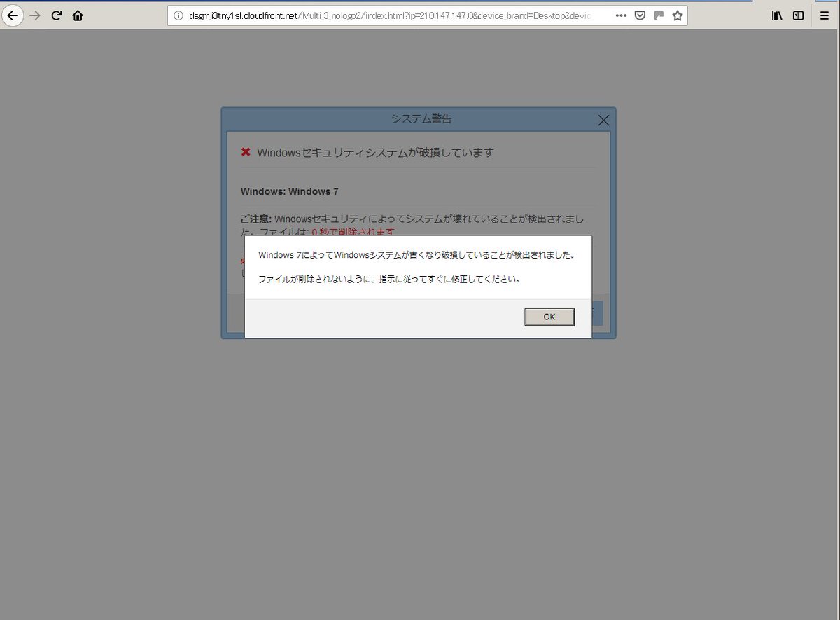The height and width of the screenshot is (620, 840).
Task: Click the Windowsセキュリティシステムが破損しています heading
Action: coord(375,152)
